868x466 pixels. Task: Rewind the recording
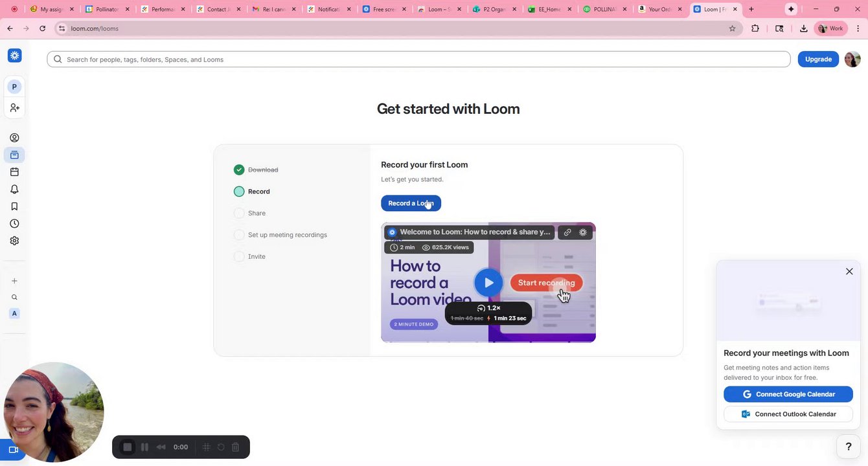pyautogui.click(x=161, y=447)
